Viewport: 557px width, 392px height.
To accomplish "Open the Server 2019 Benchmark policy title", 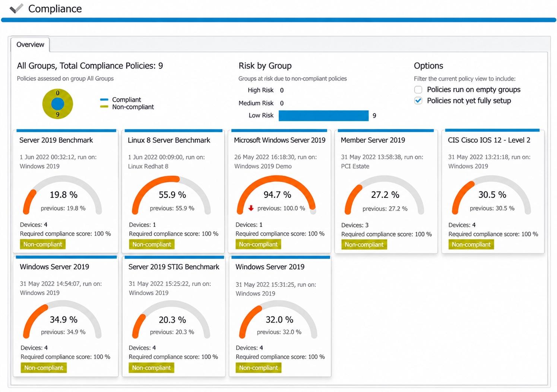I will 56,140.
